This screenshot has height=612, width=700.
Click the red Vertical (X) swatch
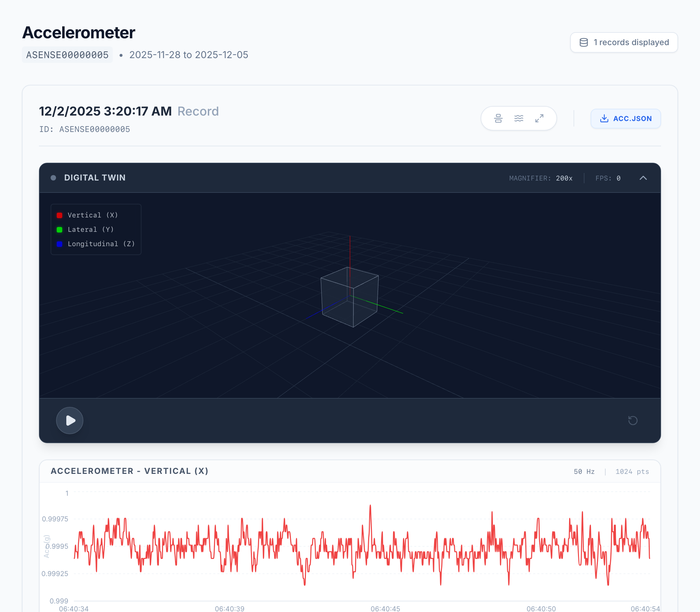[x=59, y=215]
